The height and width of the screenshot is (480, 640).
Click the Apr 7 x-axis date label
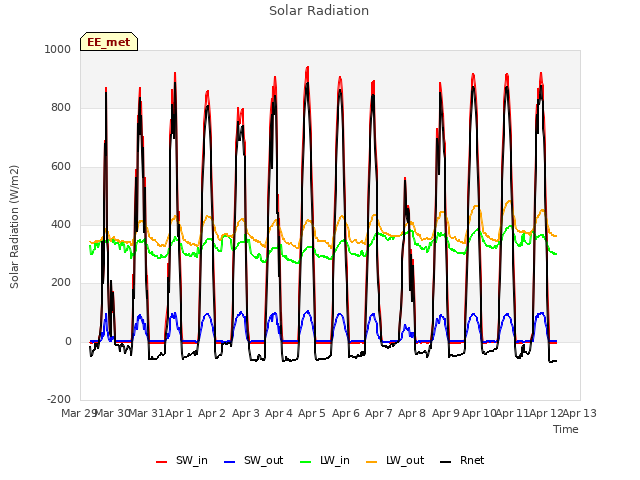coord(379,413)
